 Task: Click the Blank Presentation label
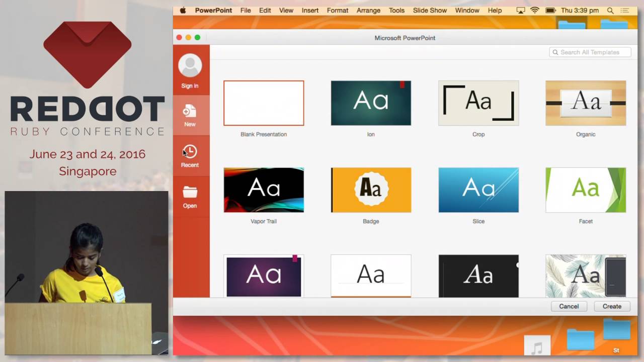click(264, 134)
